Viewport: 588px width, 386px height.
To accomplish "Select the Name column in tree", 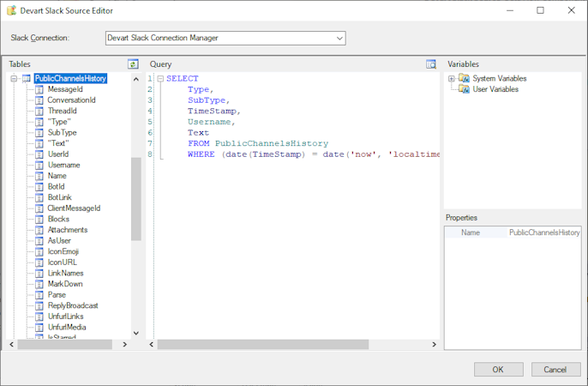I will [x=57, y=176].
